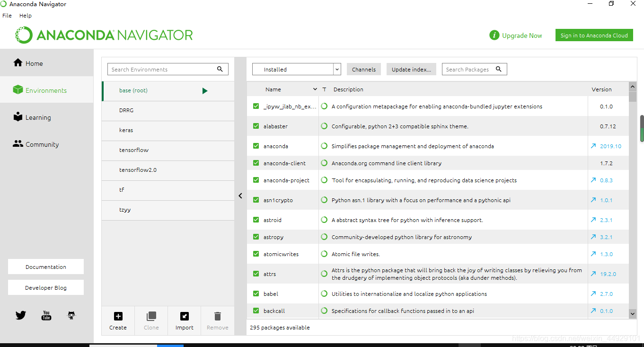Viewport: 644px width, 347px height.
Task: Click the upgrade arrow for attrs 19.2.0
Action: [x=593, y=274]
